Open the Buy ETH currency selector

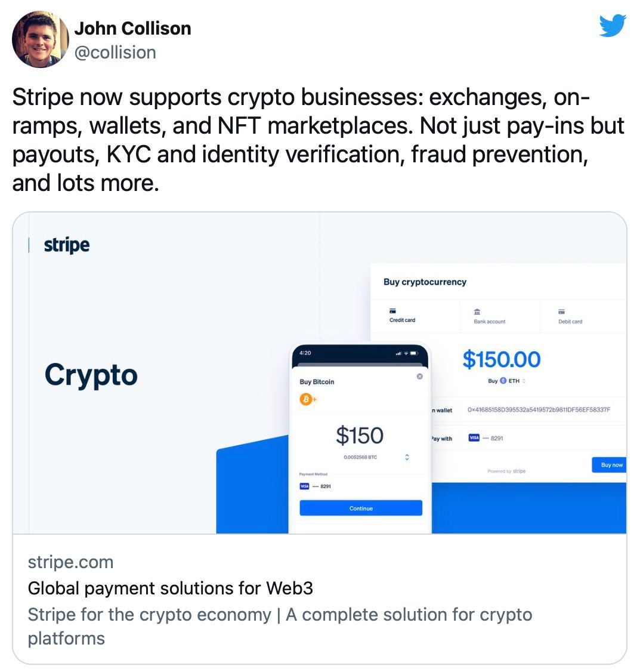507,381
